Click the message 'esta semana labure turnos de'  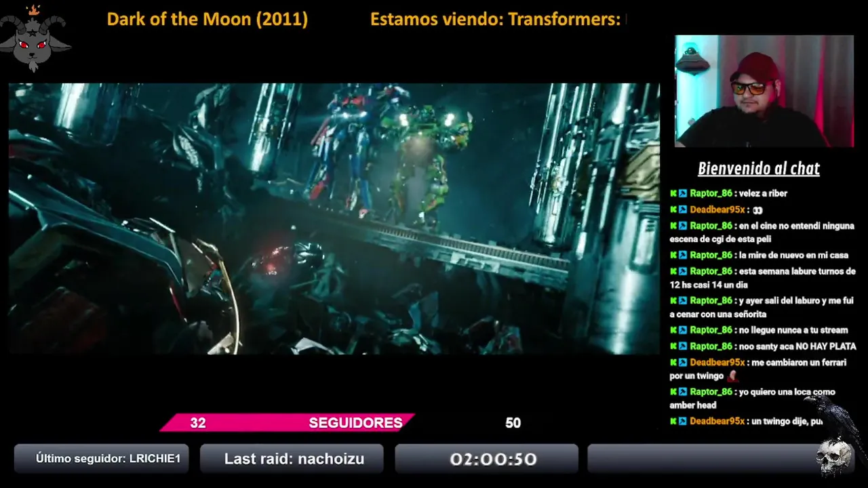point(763,278)
